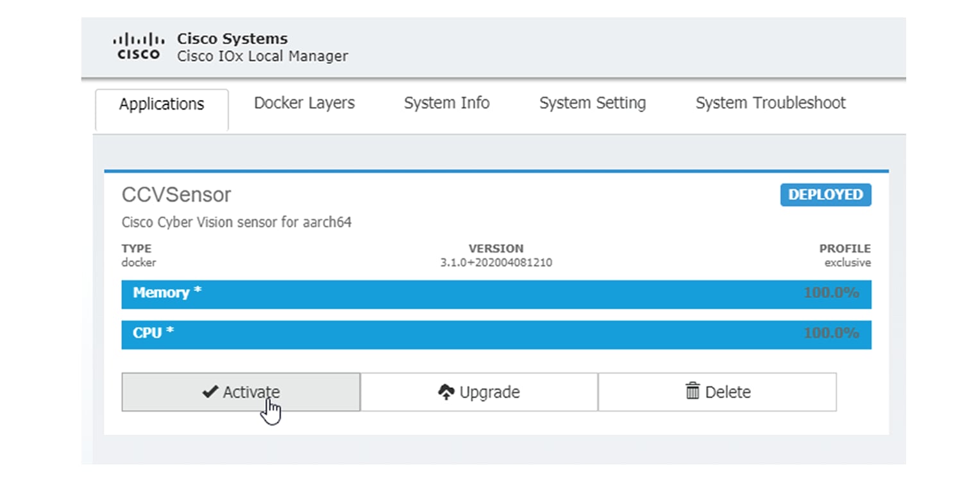Click the 'docker' type value
This screenshot has height=482, width=980.
coord(139,263)
